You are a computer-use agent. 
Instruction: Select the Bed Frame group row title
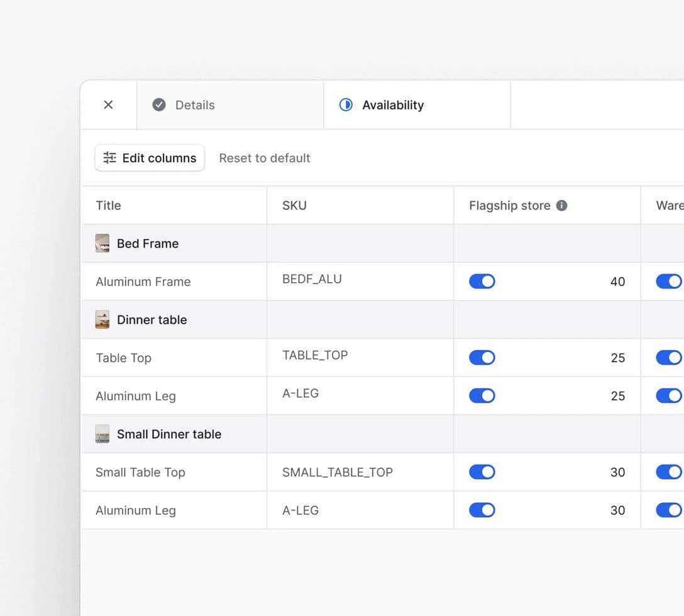[148, 243]
